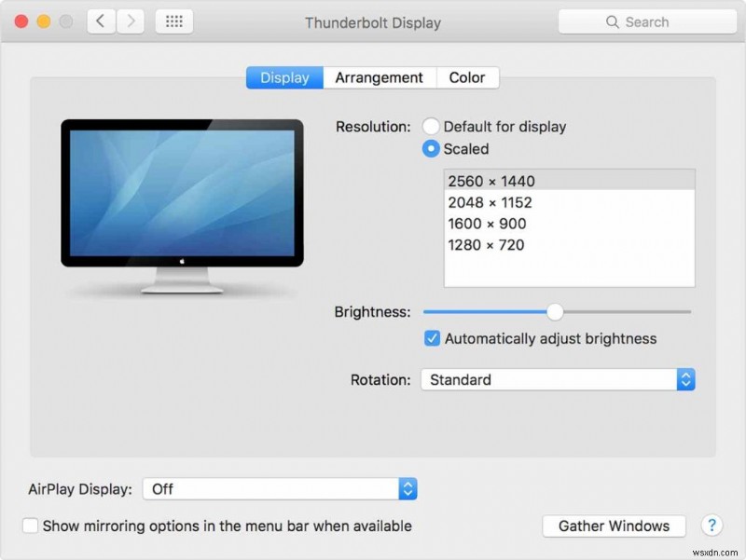Enable Show mirroring options in menu bar
Image resolution: width=746 pixels, height=560 pixels.
tap(30, 526)
